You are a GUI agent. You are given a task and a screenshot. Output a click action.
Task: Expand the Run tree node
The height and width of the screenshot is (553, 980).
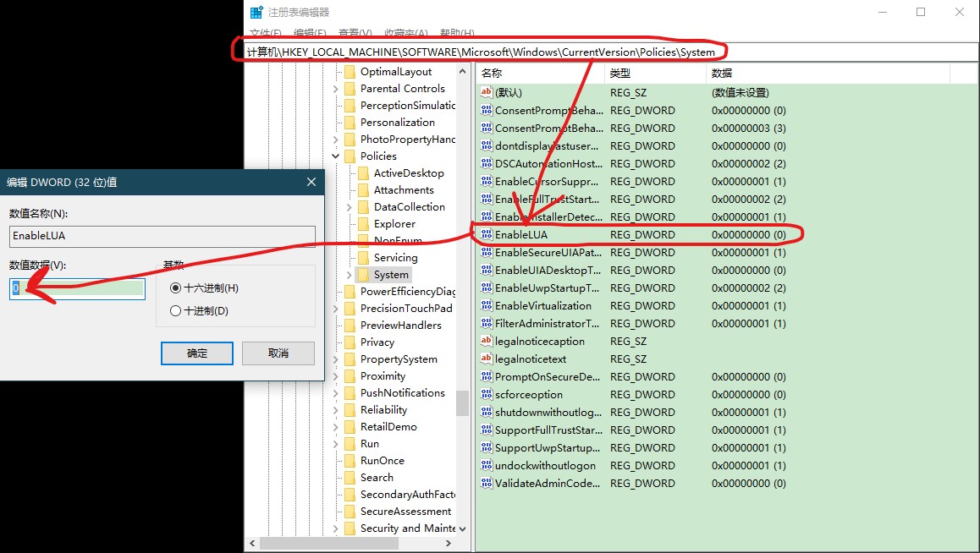(336, 444)
